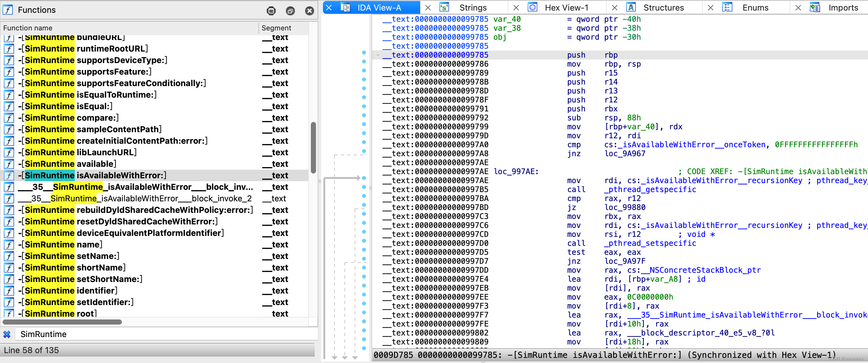Screen dimensions: 868x363
Task: Sort by Function name column header
Action: [28, 28]
